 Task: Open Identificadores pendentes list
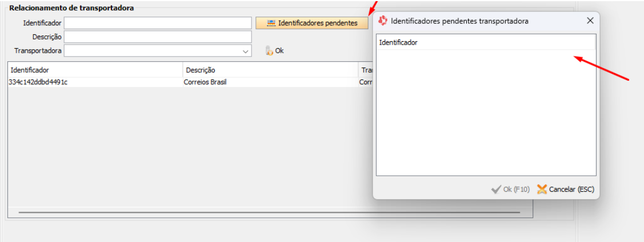pos(312,23)
